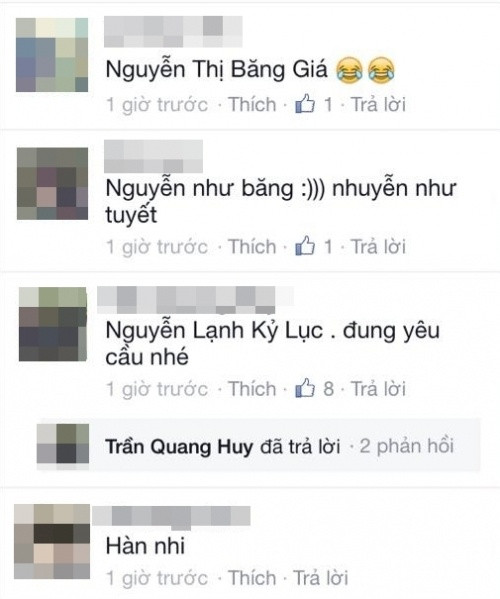This screenshot has height=599, width=500.
Task: Click thumbs-up icon on Lạnh Kỷ Lục comment
Action: pos(305,388)
